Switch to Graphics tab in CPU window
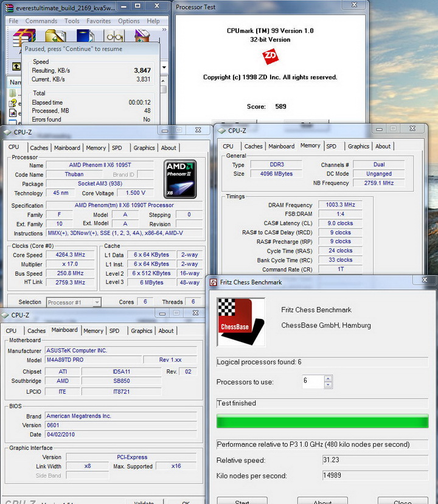Image resolution: width=438 pixels, height=504 pixels. pos(144,148)
